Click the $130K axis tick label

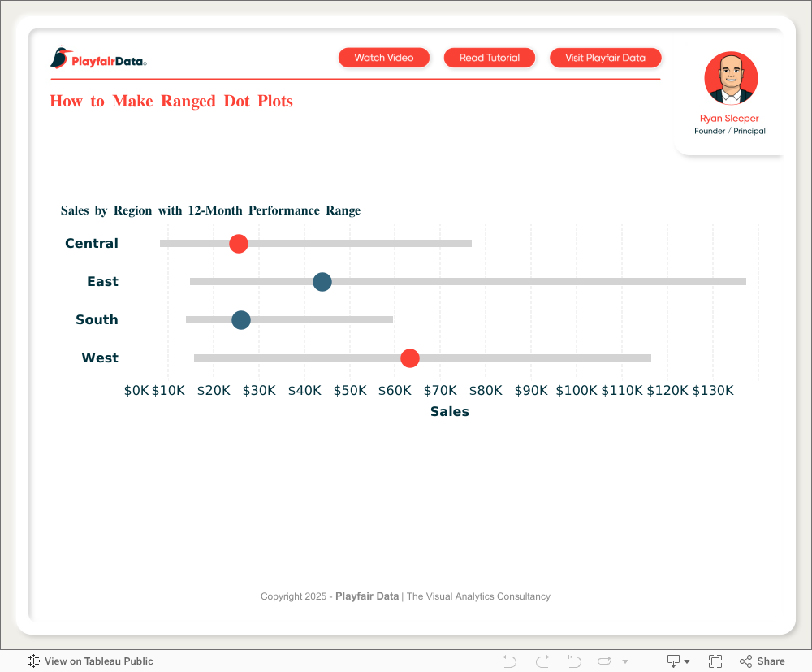(713, 391)
